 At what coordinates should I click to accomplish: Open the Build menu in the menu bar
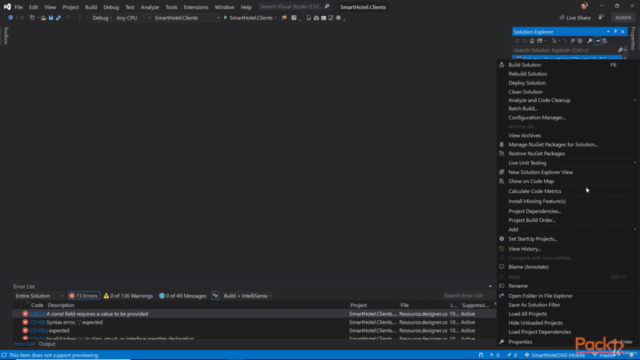pyautogui.click(x=91, y=7)
